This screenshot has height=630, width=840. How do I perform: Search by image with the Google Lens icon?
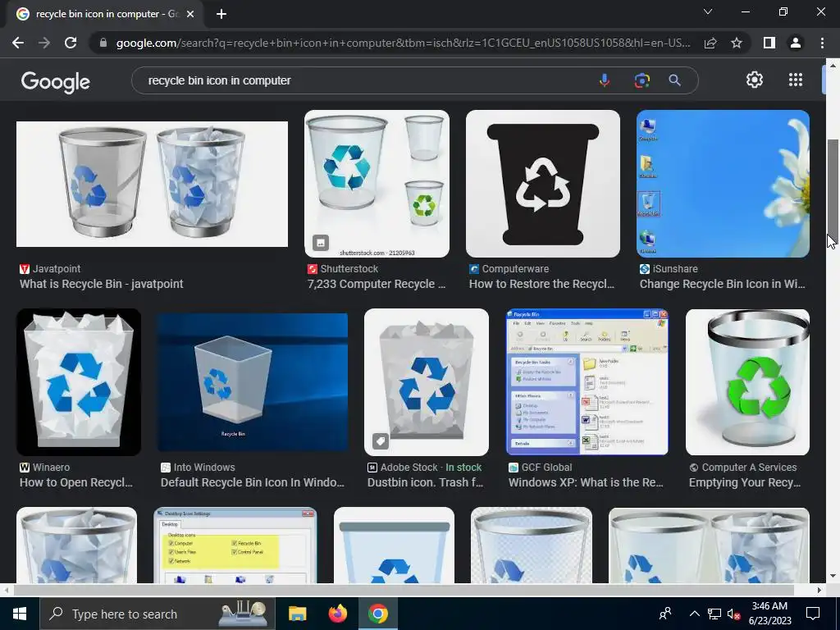click(x=641, y=80)
